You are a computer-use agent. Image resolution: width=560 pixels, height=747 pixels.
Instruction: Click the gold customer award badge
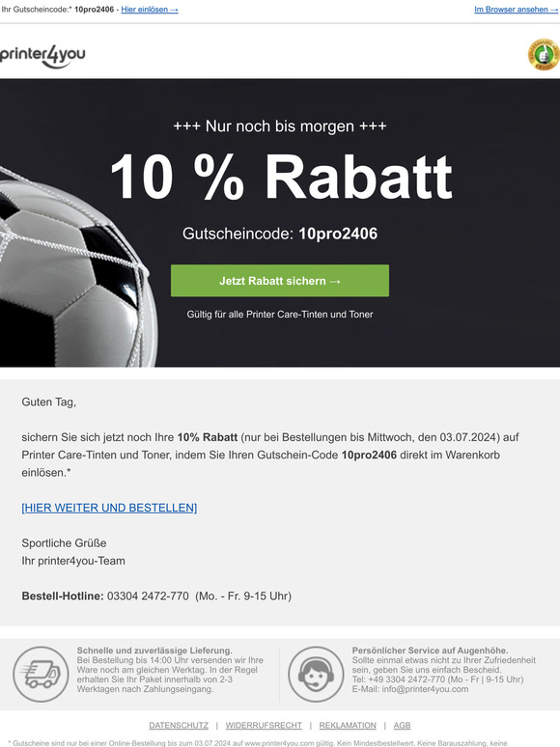coord(544,54)
